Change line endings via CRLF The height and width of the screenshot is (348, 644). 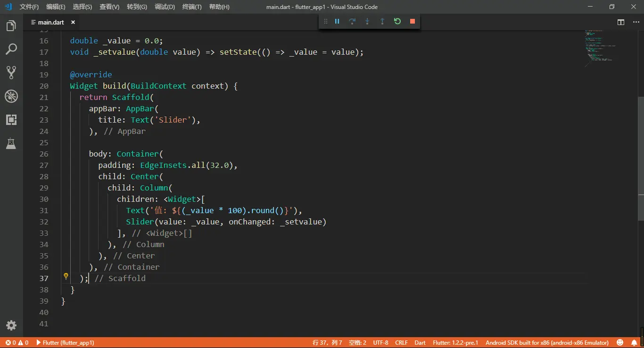click(401, 343)
